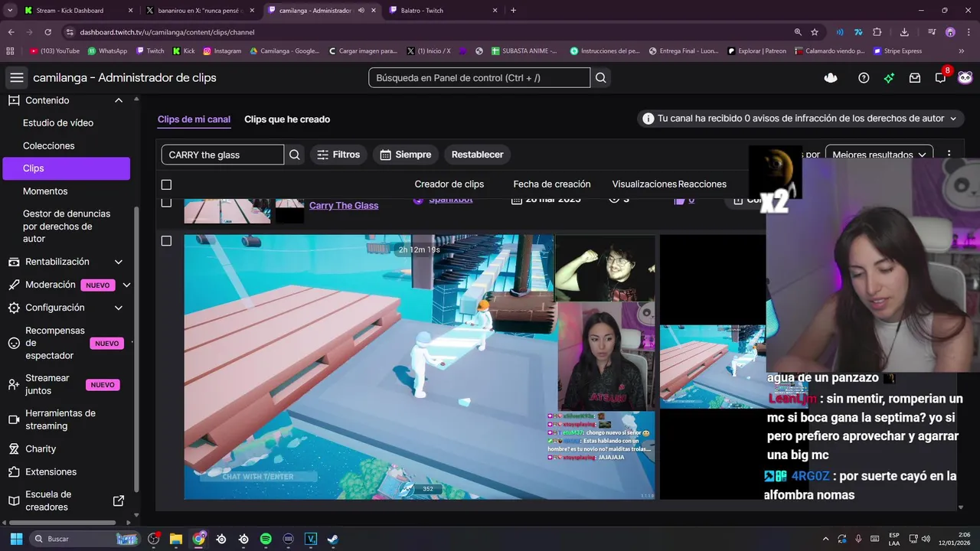Click the search magnifier beside Panel de control search
The height and width of the screenshot is (551, 980).
click(601, 77)
